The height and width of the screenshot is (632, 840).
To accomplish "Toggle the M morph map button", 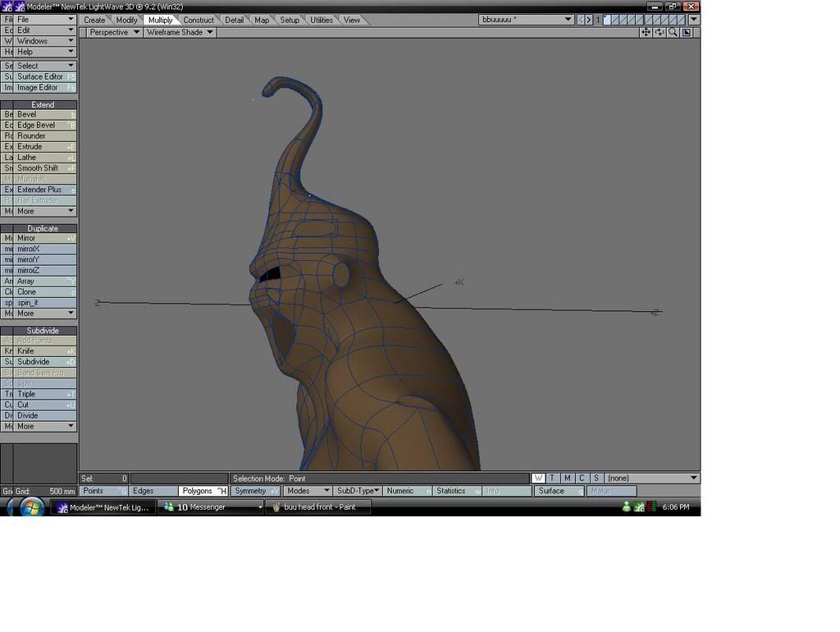I will (x=567, y=479).
